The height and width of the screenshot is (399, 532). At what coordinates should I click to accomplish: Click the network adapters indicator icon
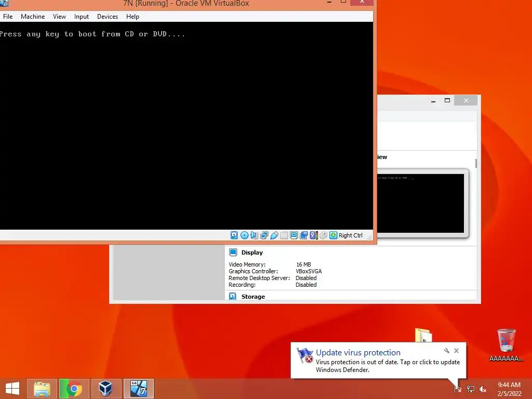tap(264, 235)
